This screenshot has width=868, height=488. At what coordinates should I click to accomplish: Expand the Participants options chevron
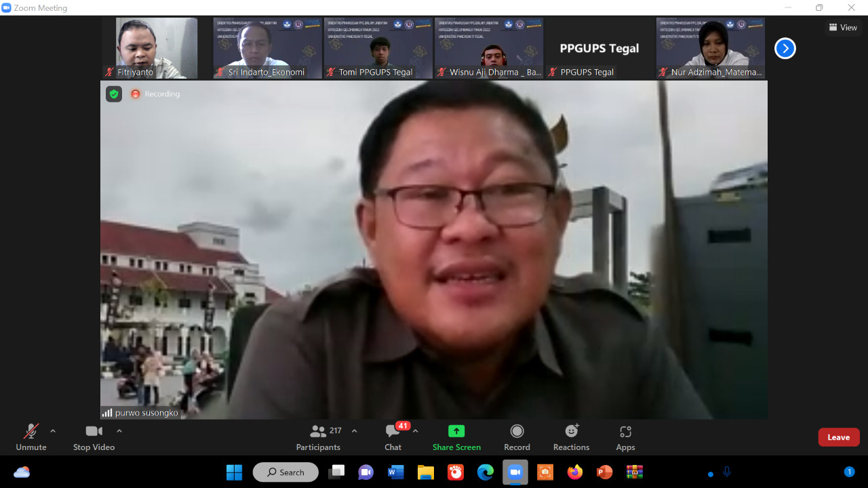click(x=354, y=431)
